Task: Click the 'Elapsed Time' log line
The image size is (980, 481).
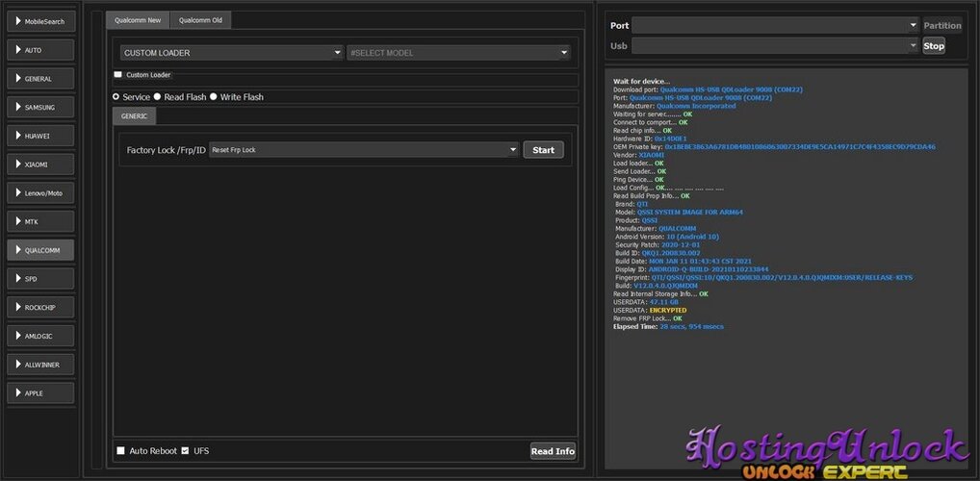Action: [x=669, y=326]
